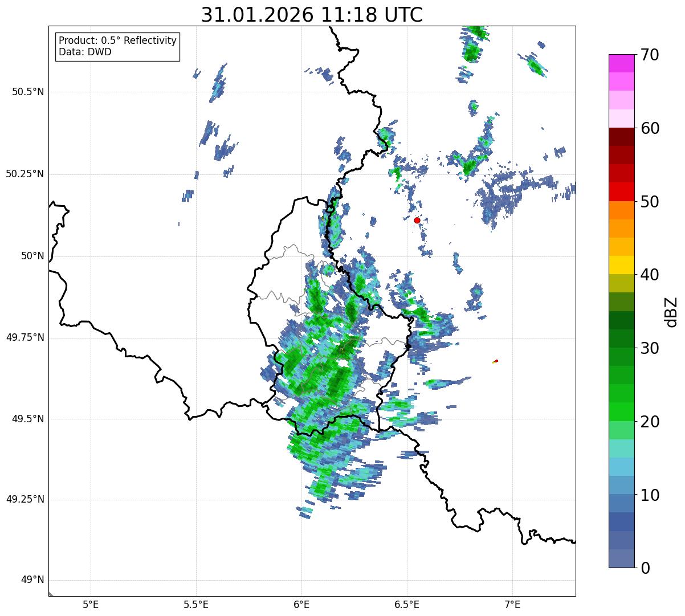Click the colorbar tick value 30
Screen dimensions: 685x616
click(650, 348)
